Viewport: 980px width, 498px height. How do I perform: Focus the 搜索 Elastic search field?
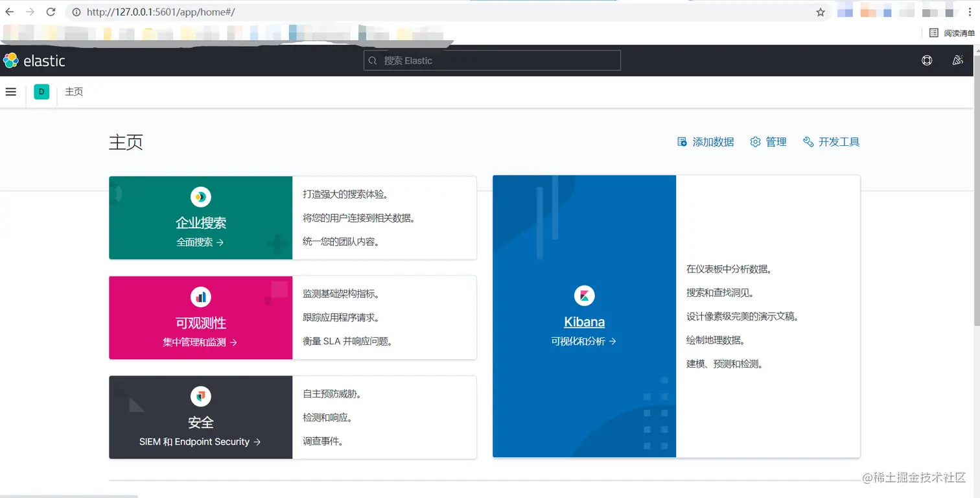(492, 60)
